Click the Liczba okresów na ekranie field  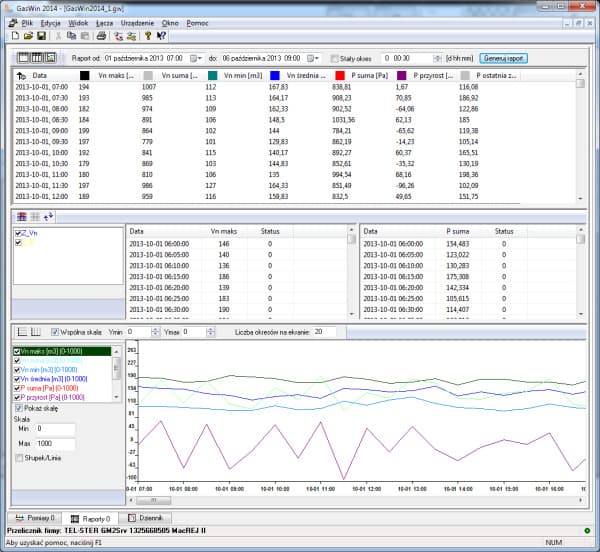click(324, 332)
